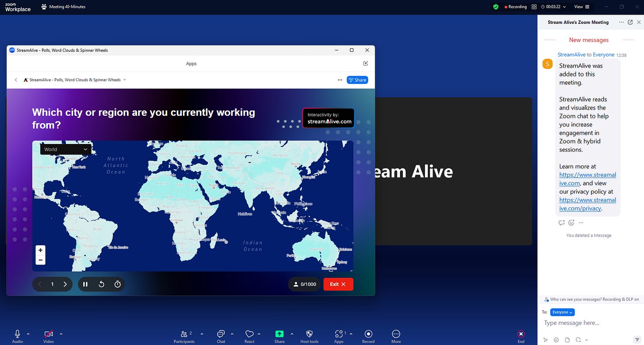Click the send message arrow
644x345 pixels.
coord(637,340)
